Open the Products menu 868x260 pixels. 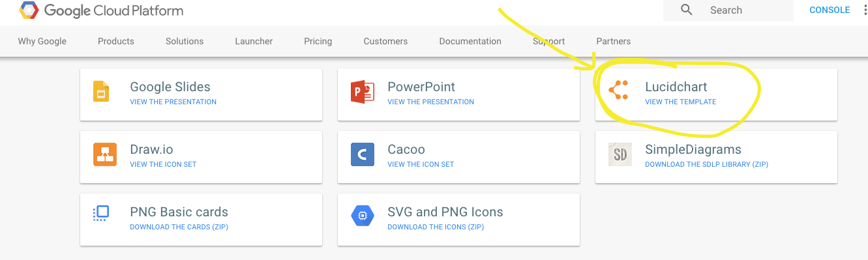point(116,41)
